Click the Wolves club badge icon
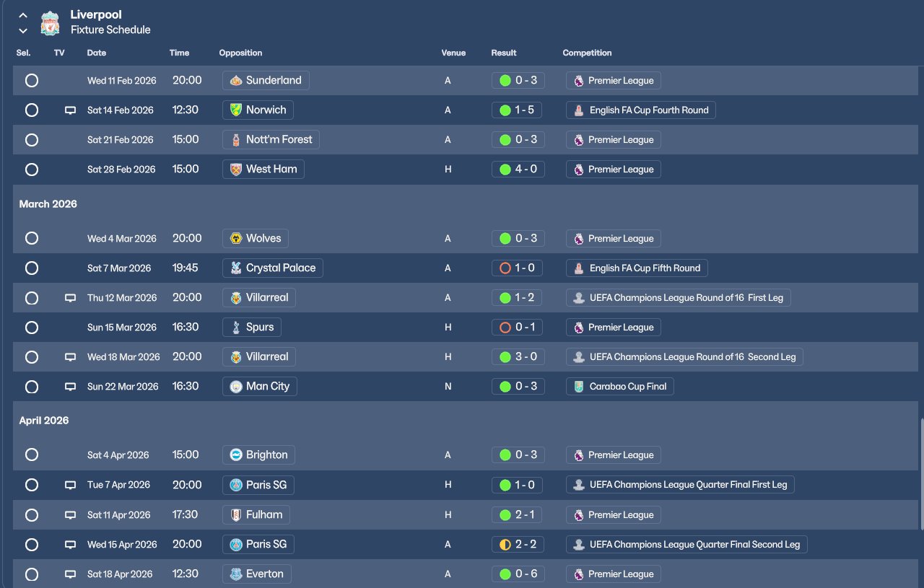The image size is (924, 588). (235, 239)
